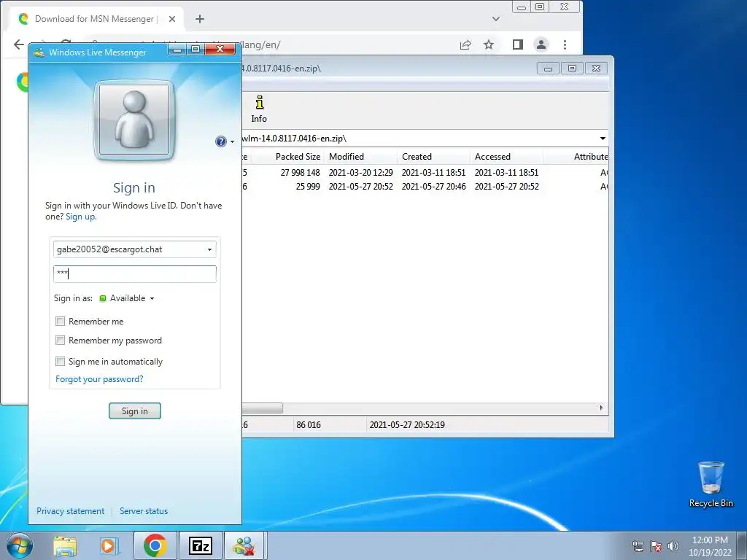Screen dimensions: 747x560
Task: Sort by Modified column header
Action: [x=361, y=157]
